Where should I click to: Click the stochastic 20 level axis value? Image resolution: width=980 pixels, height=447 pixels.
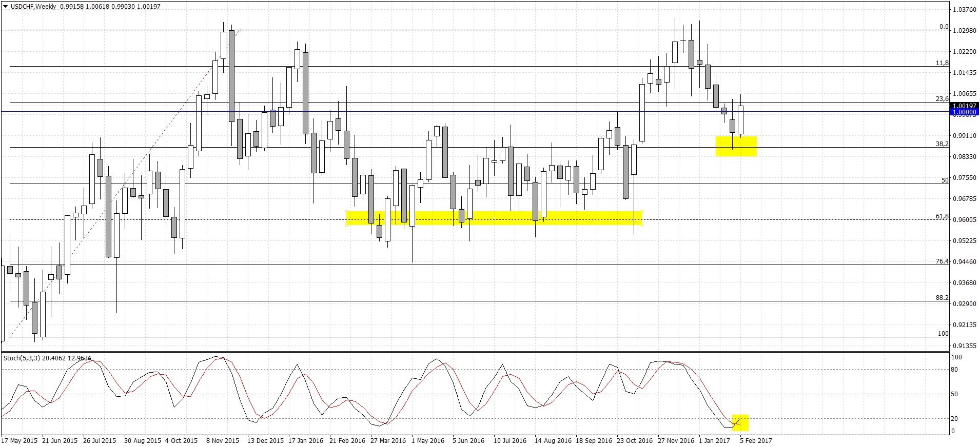[954, 419]
